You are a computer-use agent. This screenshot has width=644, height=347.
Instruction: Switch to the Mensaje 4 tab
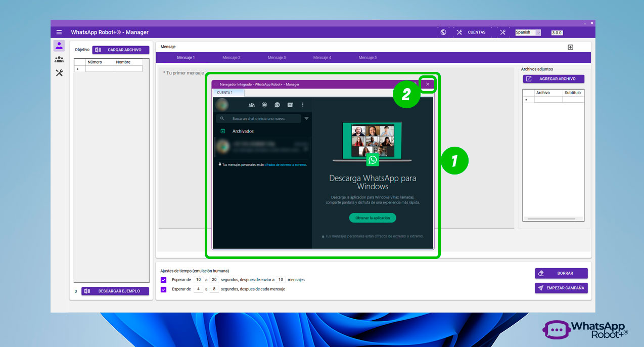point(322,58)
